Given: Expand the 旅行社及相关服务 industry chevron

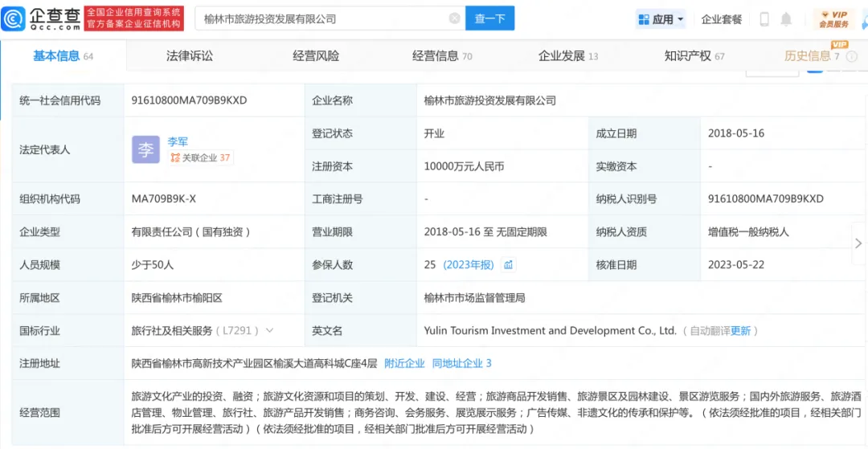Looking at the screenshot, I should pos(268,331).
